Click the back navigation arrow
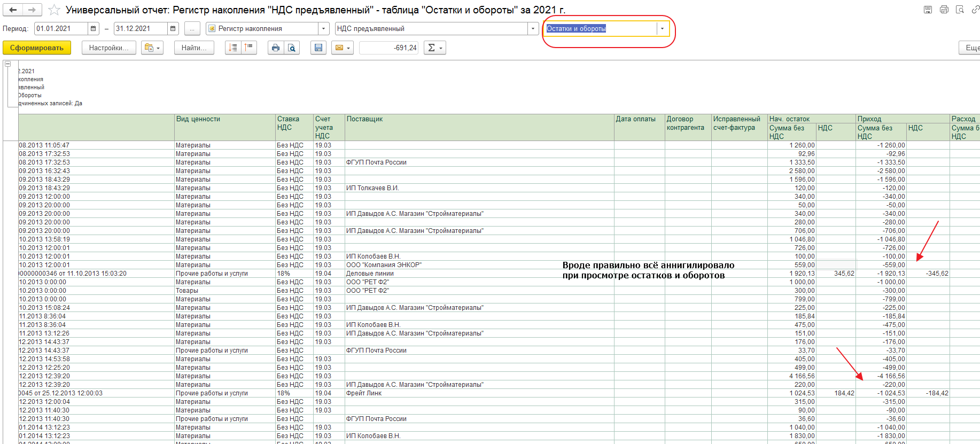 (13, 10)
